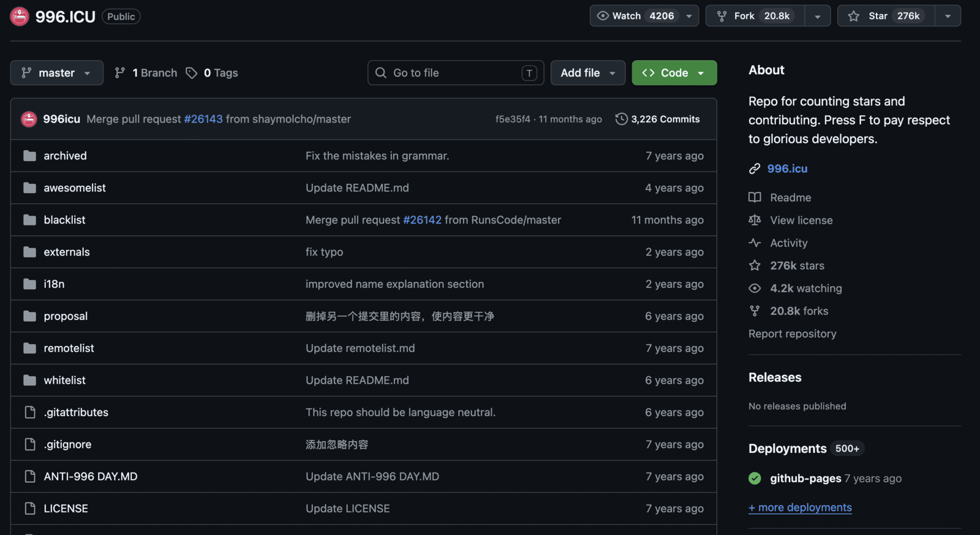
Task: Open the green Code dropdown
Action: click(674, 73)
